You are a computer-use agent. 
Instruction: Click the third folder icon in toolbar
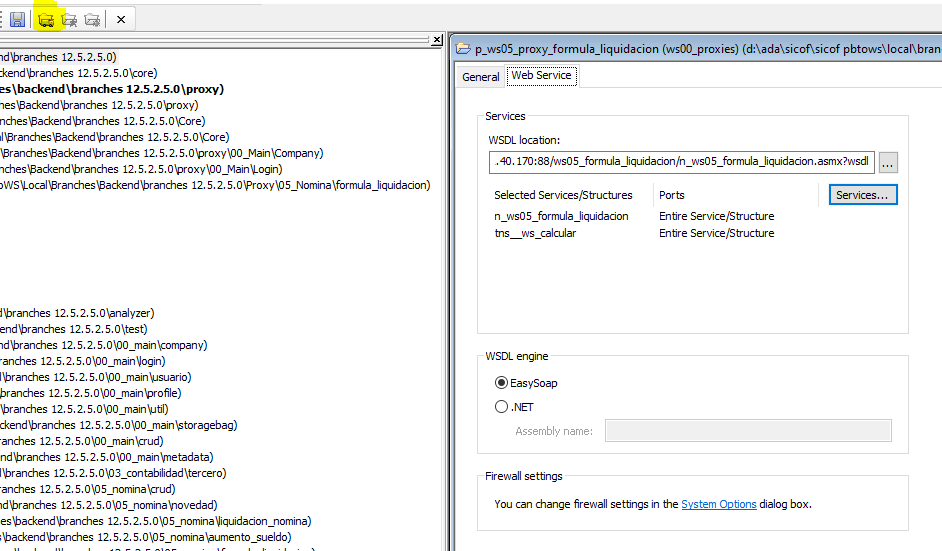tap(92, 19)
